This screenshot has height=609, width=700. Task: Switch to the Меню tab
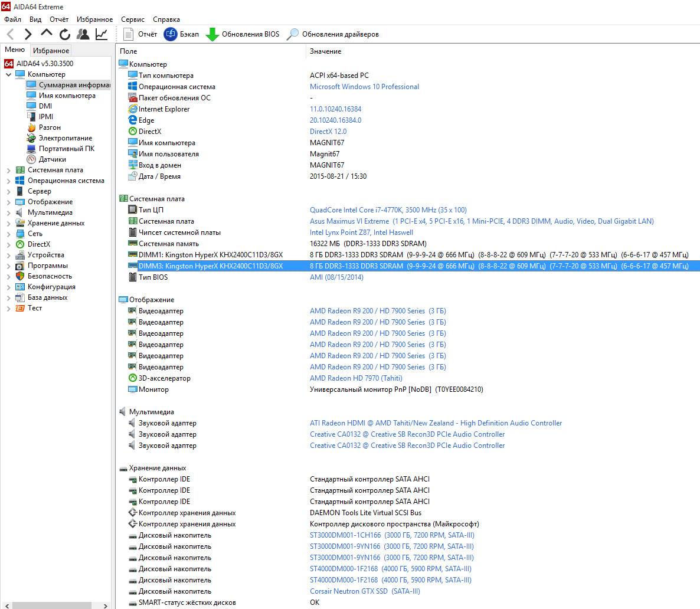[15, 50]
